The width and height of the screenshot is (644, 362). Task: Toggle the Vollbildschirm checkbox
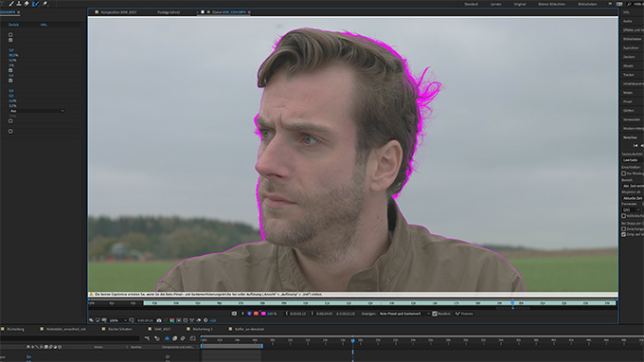pyautogui.click(x=624, y=216)
